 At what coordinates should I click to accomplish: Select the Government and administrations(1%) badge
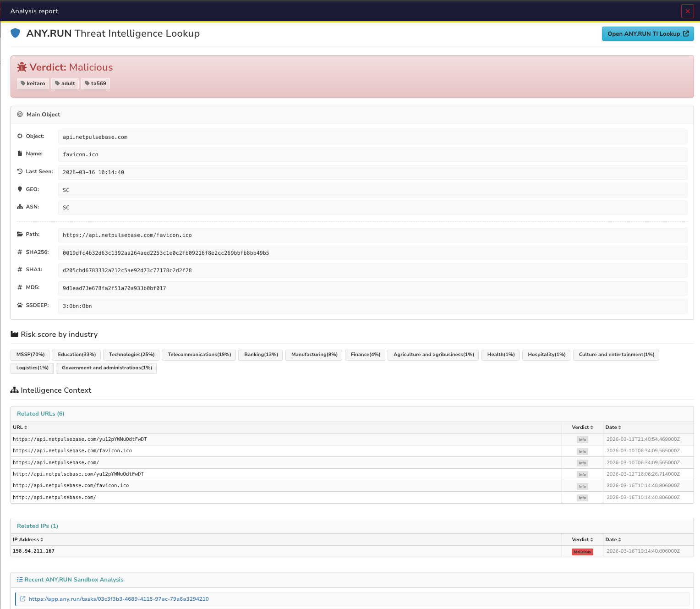tap(107, 368)
